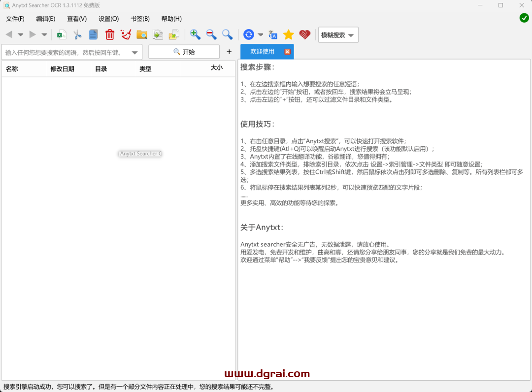532x392 pixels.
Task: Sort by the 修改日期 column header
Action: [63, 69]
